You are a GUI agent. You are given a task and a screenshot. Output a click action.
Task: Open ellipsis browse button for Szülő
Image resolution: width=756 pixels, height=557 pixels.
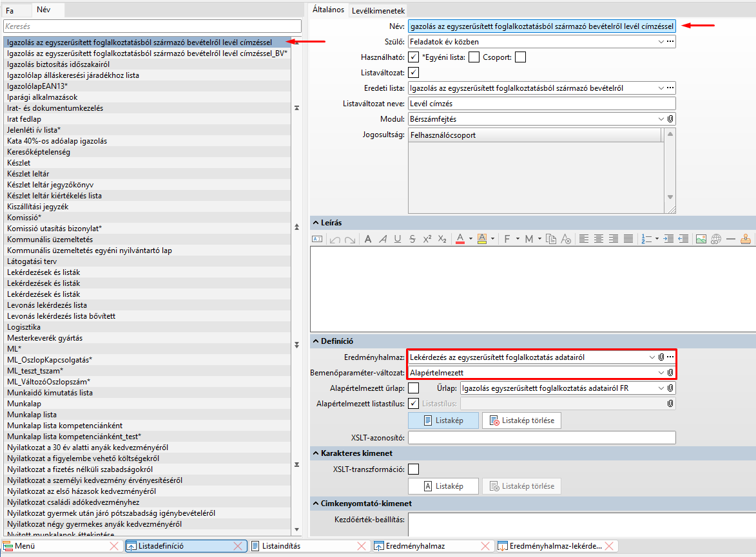[670, 41]
